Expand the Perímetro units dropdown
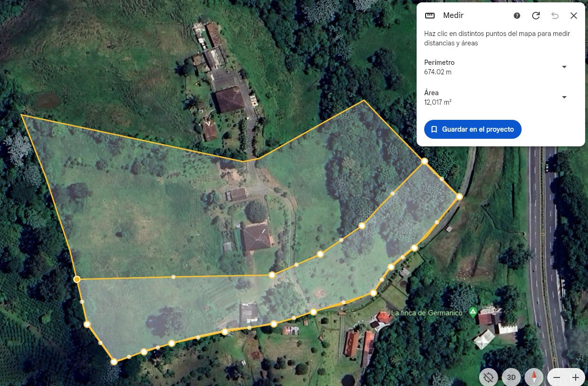The height and width of the screenshot is (386, 588). point(564,67)
